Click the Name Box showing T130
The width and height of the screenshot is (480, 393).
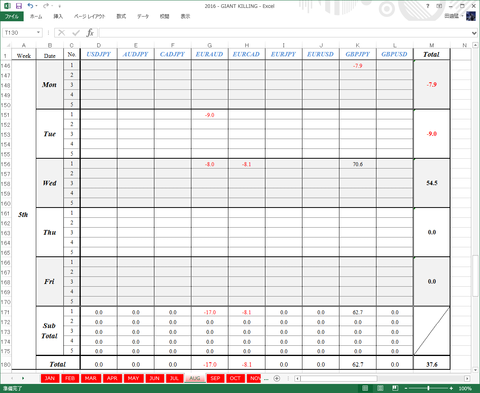tap(19, 33)
